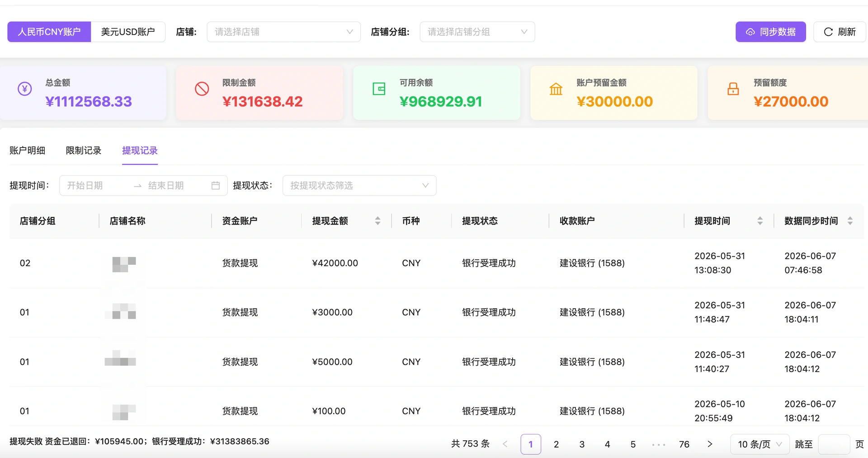Go to previous page arrow
The width and height of the screenshot is (868, 458).
[x=505, y=444]
